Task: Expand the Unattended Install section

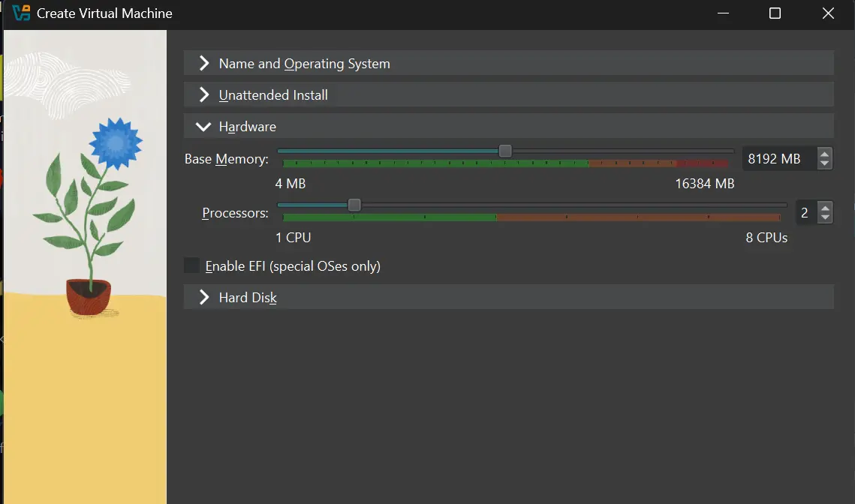Action: [273, 95]
